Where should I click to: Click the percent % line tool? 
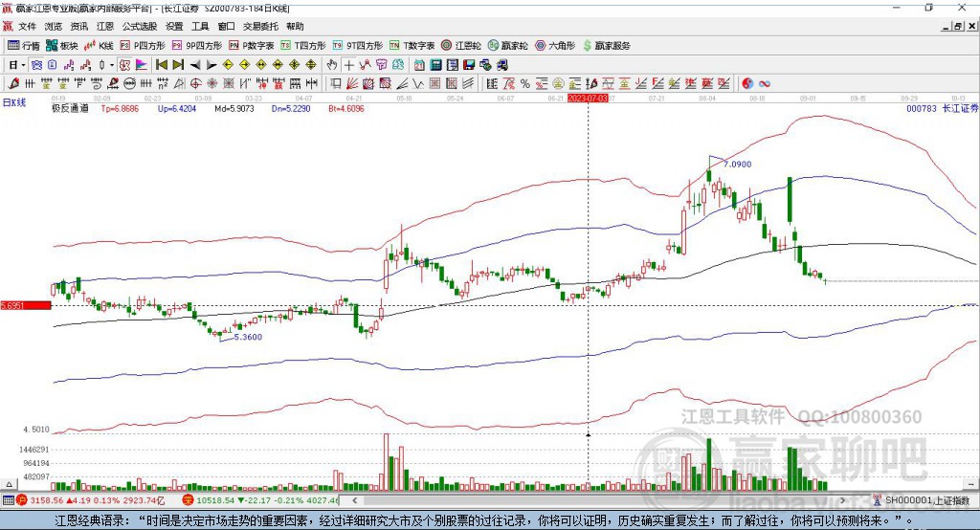click(x=525, y=84)
